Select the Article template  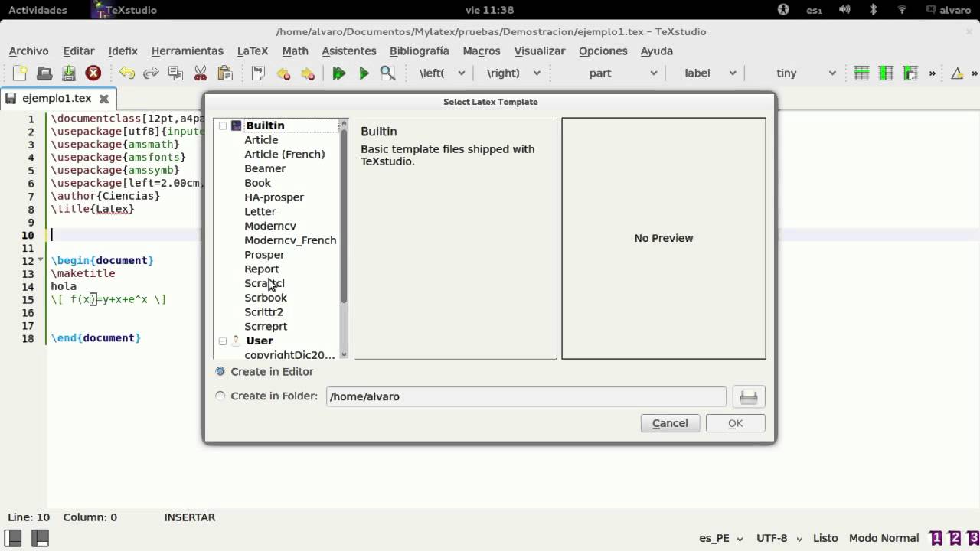[261, 140]
